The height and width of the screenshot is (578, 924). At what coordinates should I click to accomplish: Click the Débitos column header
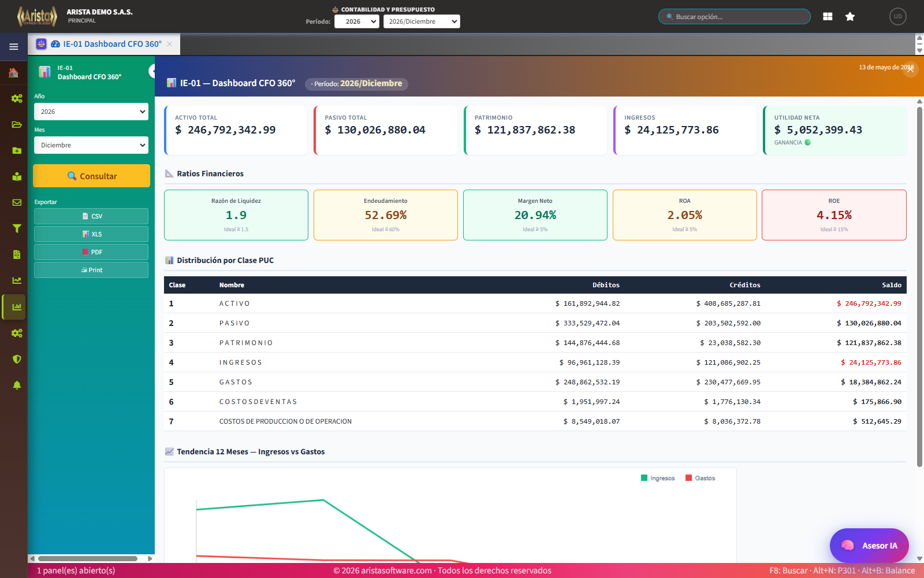coord(606,285)
